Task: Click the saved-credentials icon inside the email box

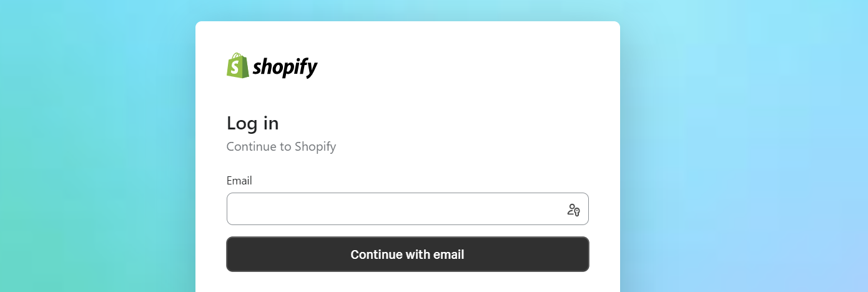Action: click(x=573, y=209)
